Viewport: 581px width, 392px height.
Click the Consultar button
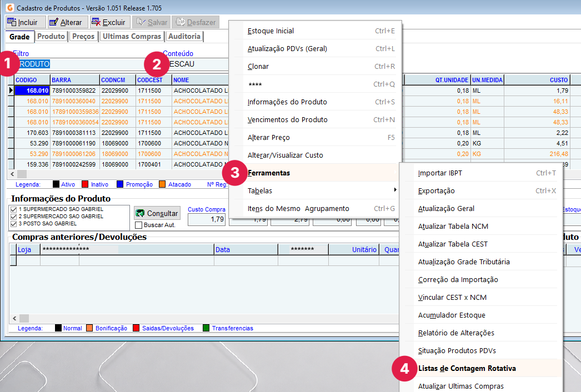click(157, 213)
